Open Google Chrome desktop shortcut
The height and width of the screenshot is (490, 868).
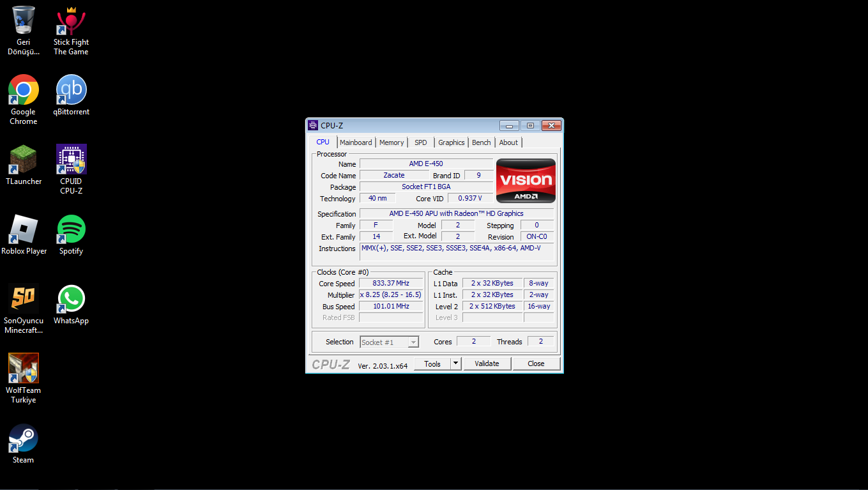coord(24,100)
